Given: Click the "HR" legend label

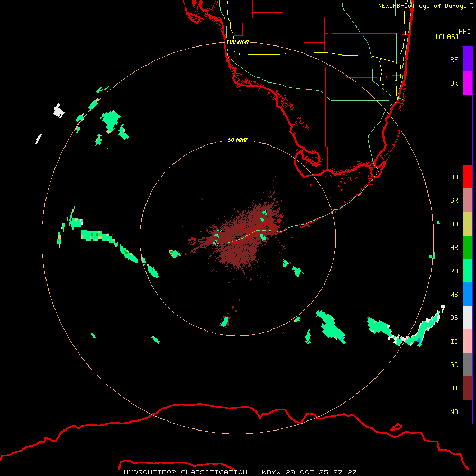Looking at the screenshot, I should [454, 248].
